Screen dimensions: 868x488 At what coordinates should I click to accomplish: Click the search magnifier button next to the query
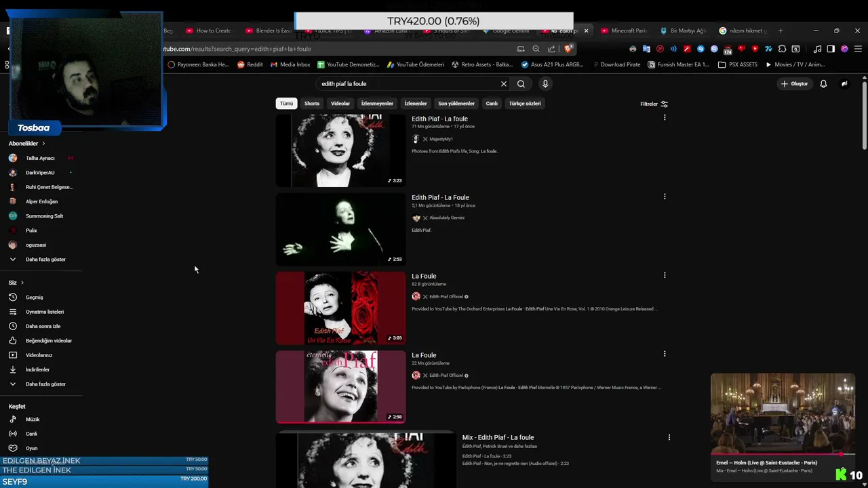click(521, 84)
